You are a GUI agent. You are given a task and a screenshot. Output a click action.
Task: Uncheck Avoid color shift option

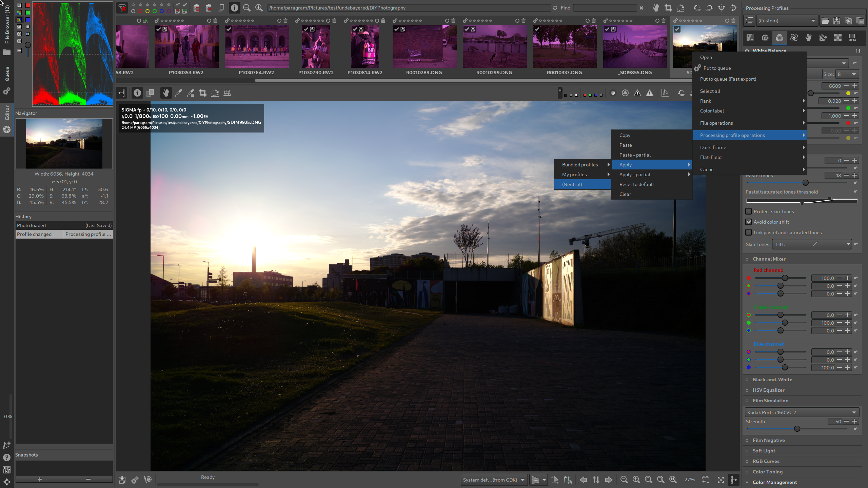749,222
